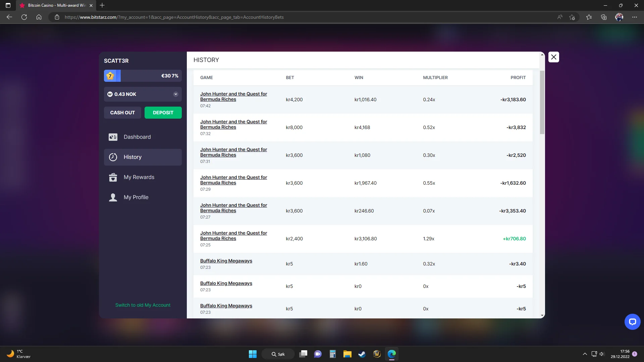Click the green DEPOSIT button

click(163, 113)
